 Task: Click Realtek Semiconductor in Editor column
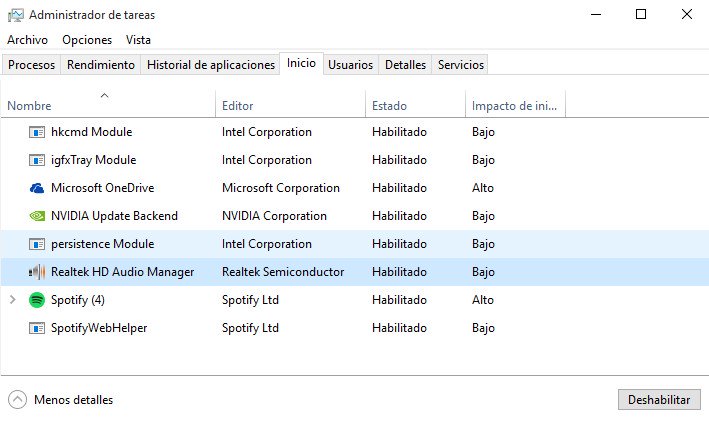pyautogui.click(x=283, y=272)
